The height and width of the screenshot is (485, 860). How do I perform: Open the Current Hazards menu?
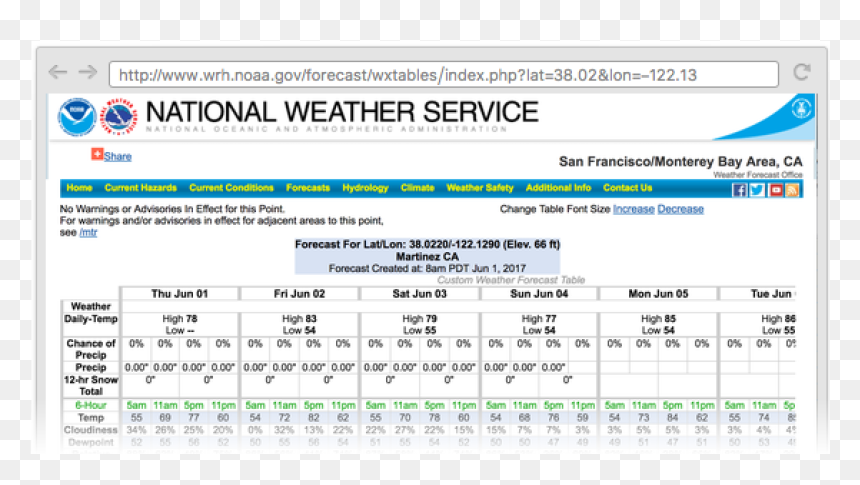(140, 188)
